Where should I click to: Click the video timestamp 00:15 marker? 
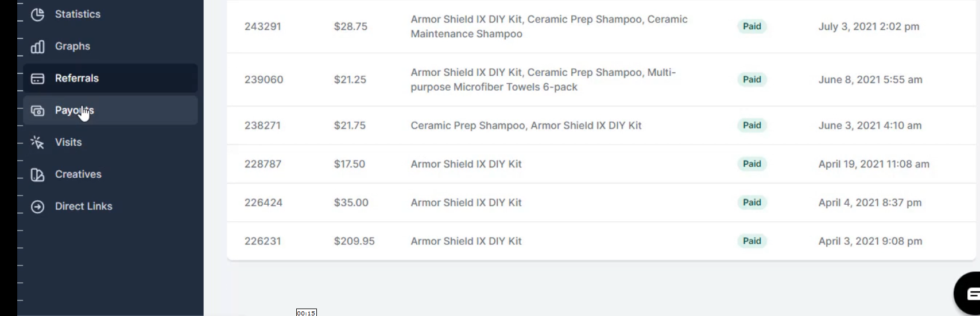click(x=307, y=313)
